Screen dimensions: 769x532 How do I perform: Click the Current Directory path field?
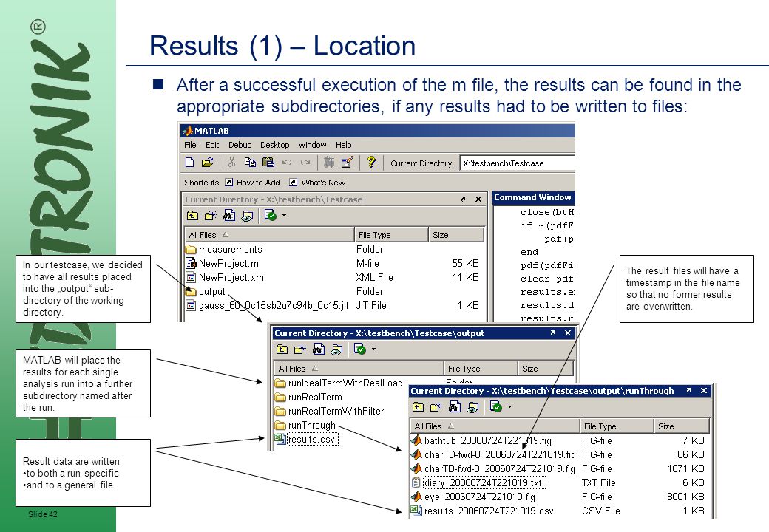click(x=518, y=163)
